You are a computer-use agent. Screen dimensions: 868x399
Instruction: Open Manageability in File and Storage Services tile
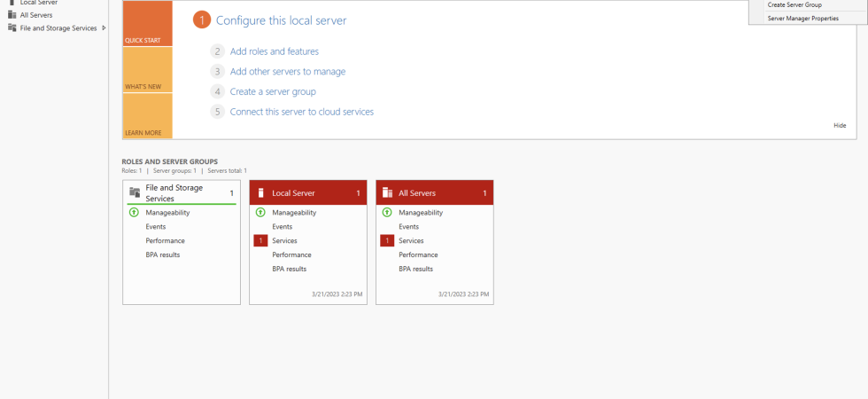click(167, 213)
